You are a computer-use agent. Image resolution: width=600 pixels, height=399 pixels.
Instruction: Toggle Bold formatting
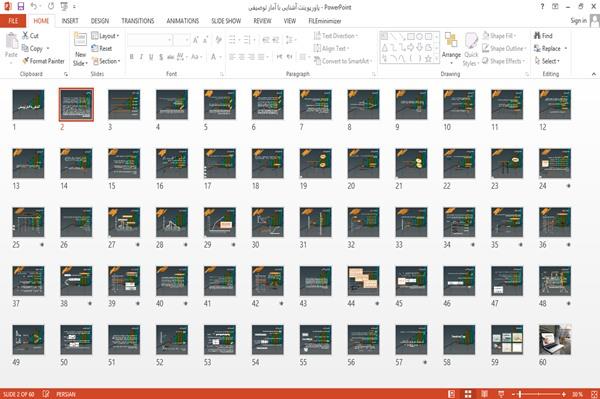click(x=132, y=57)
